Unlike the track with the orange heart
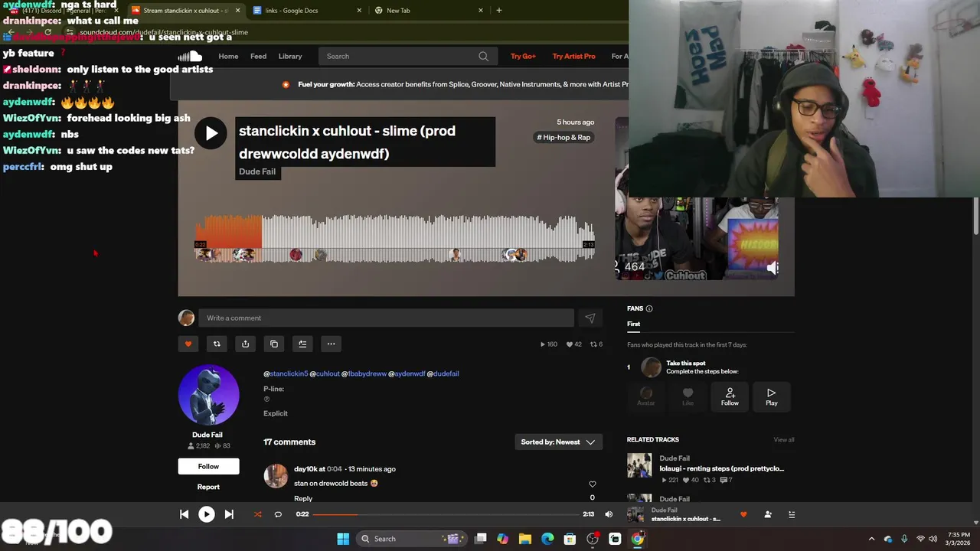This screenshot has height=551, width=980. pyautogui.click(x=188, y=344)
